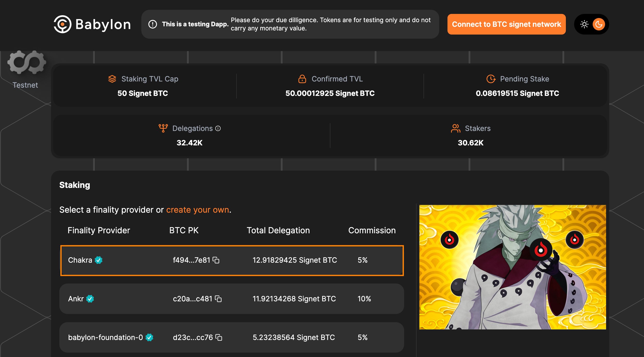Click the Delegations label
644x357 pixels.
pos(193,128)
